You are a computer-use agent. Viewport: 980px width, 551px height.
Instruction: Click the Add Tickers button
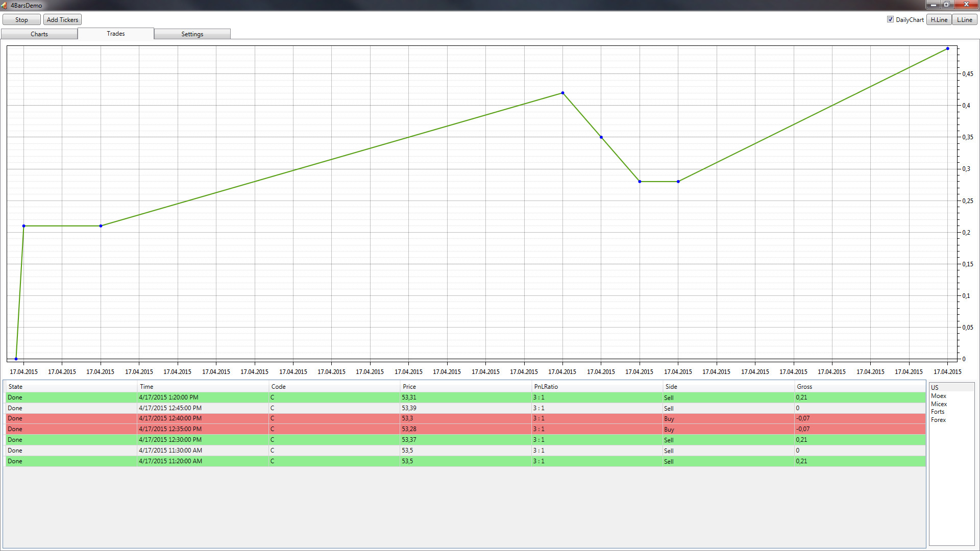pos(62,20)
